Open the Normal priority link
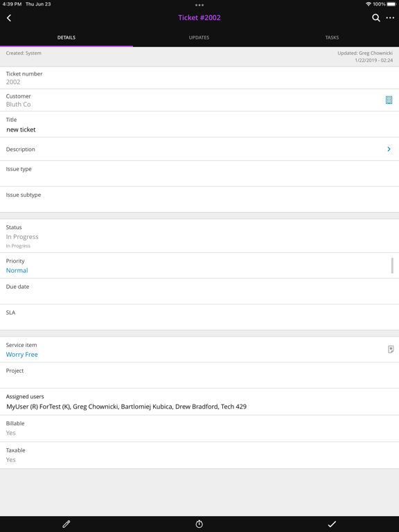This screenshot has height=532, width=399. pos(17,270)
